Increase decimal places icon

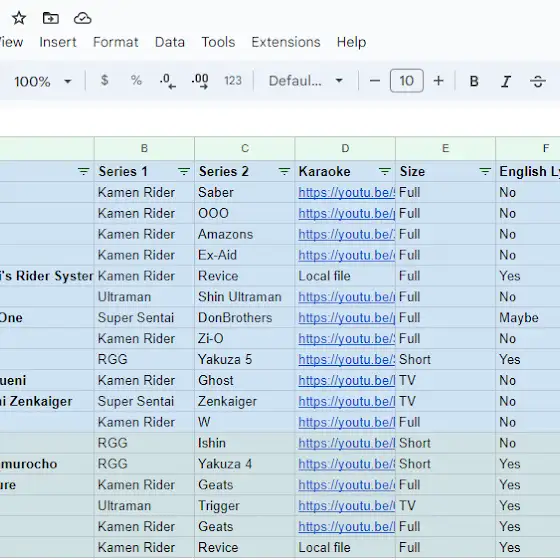[200, 81]
